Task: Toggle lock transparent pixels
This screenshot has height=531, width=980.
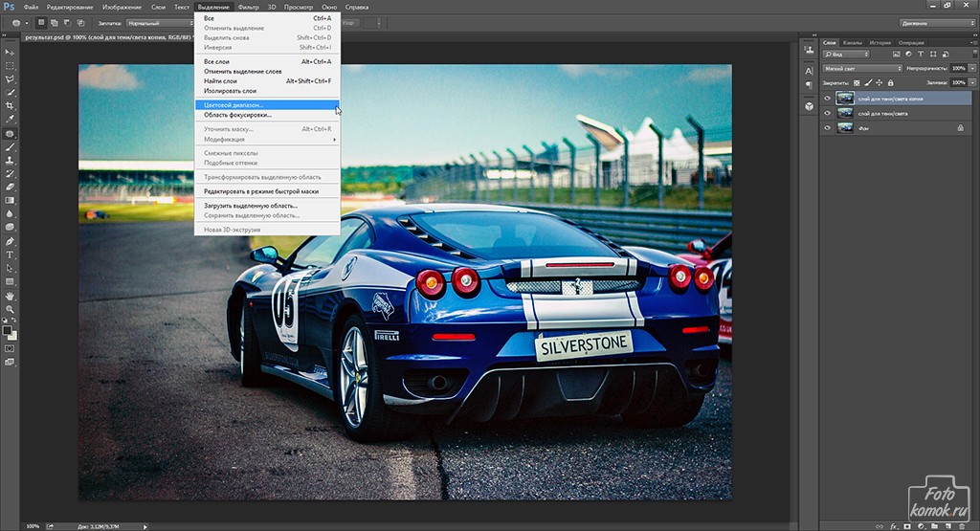Action: (x=857, y=82)
